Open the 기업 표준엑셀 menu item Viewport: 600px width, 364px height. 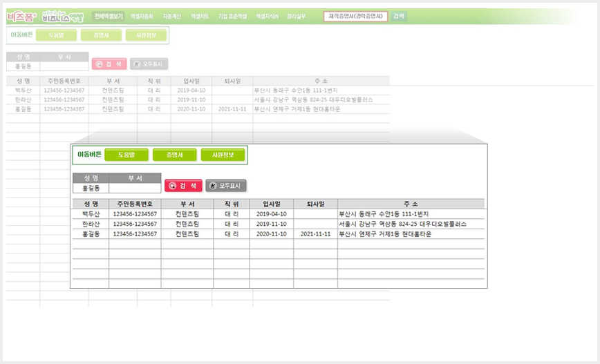tap(233, 17)
